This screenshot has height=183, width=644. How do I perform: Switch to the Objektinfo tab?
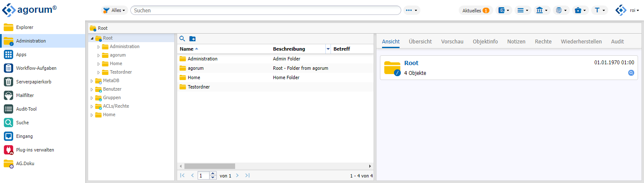pos(485,41)
